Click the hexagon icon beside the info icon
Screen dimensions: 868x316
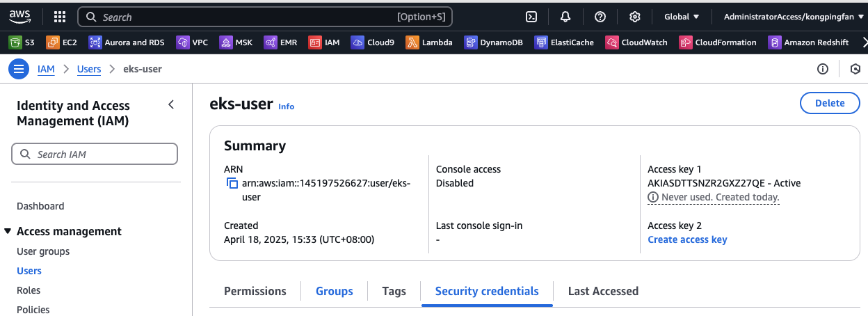[x=855, y=69]
